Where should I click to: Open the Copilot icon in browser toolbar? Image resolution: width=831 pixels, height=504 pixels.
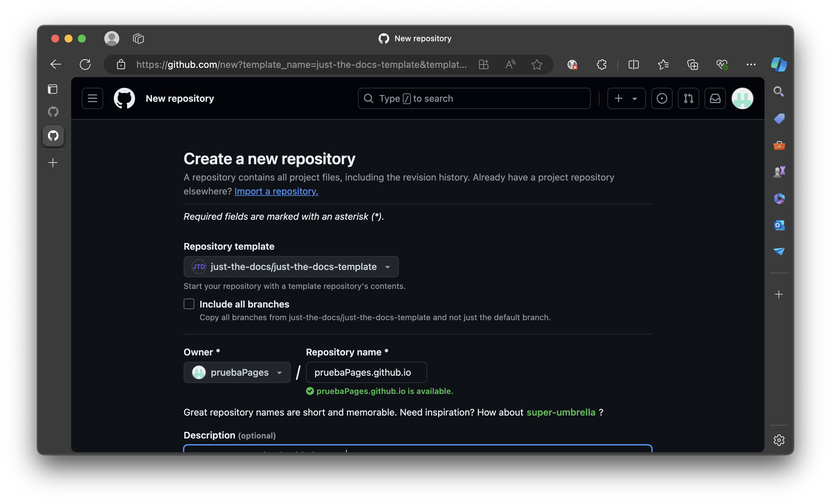coord(779,64)
